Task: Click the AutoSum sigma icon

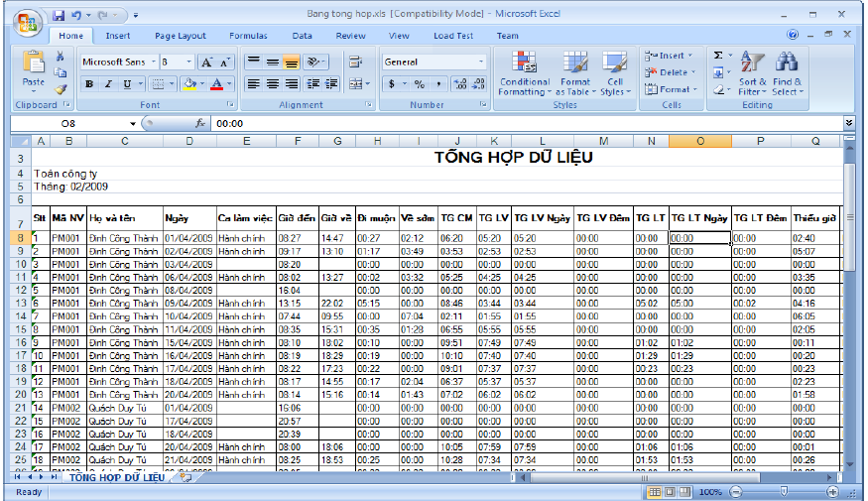Action: 718,56
